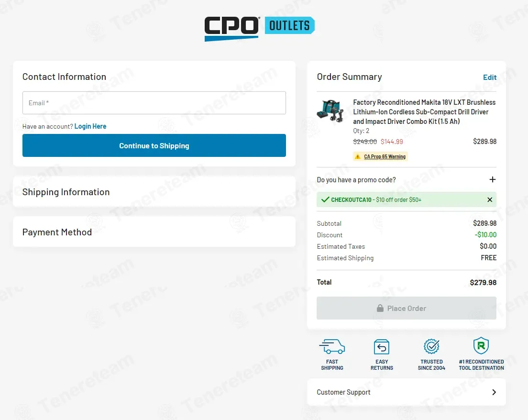Click the Email input field

(x=154, y=103)
